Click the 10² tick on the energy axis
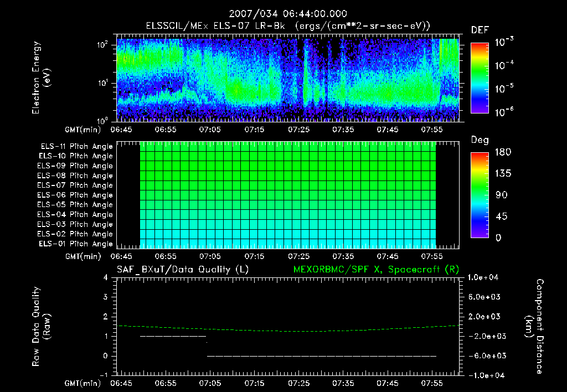567x392 pixels. (102, 45)
